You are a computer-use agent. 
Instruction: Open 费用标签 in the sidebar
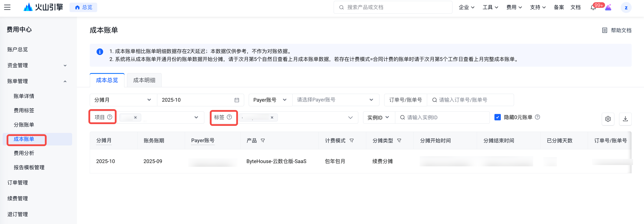pos(24,110)
